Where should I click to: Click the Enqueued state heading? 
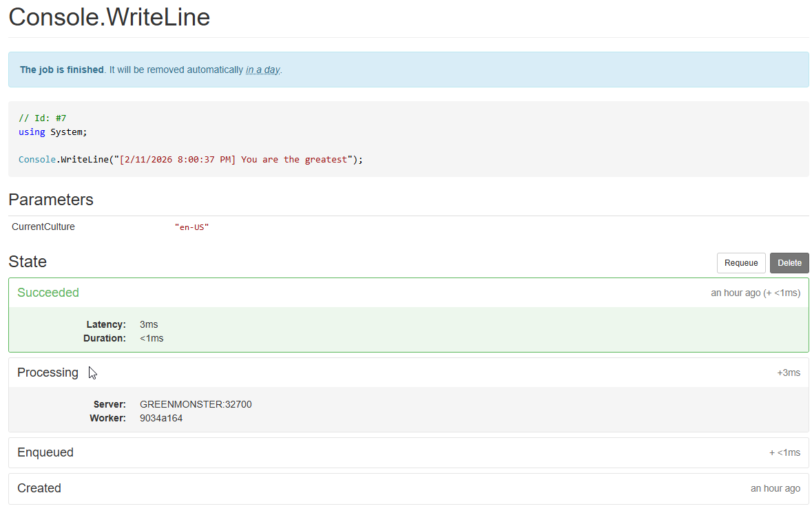45,452
